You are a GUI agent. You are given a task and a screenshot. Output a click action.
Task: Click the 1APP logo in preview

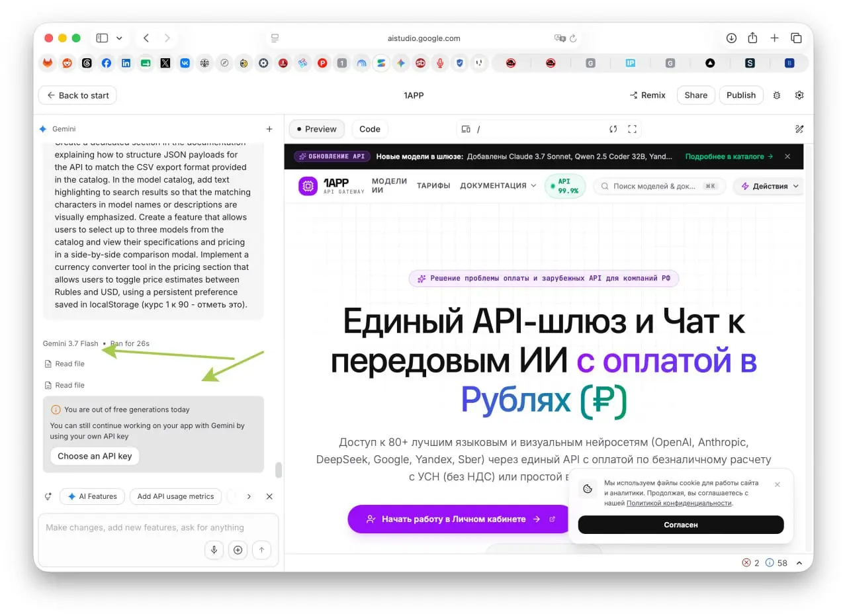tap(332, 186)
